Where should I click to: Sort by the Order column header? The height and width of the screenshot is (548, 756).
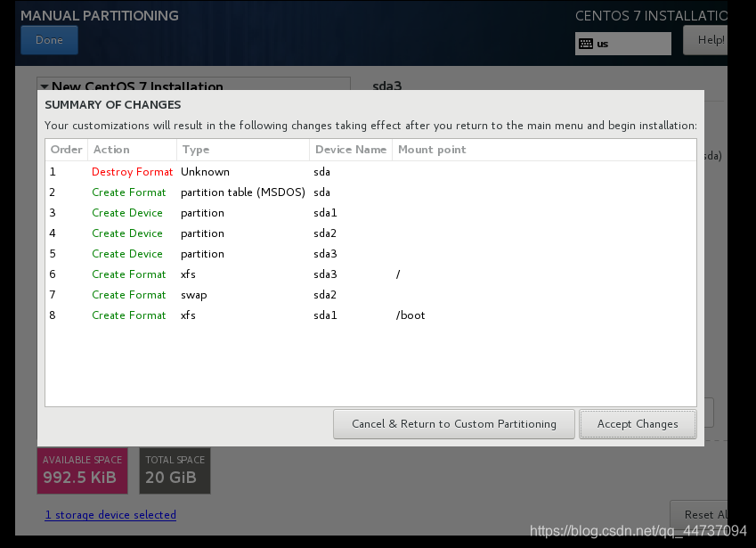[x=67, y=150]
